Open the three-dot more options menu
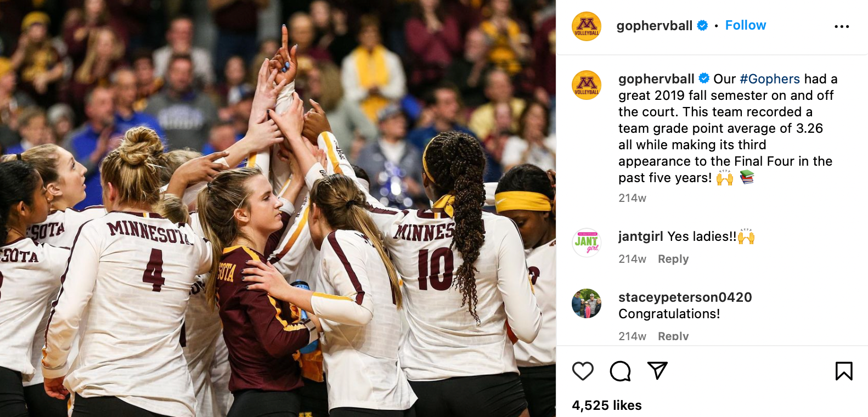The image size is (868, 417). pos(842,26)
